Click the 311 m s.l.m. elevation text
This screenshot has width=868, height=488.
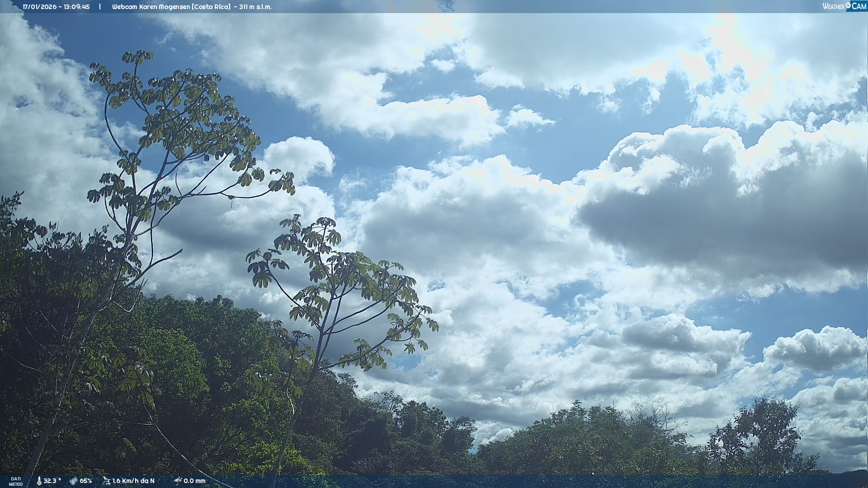255,7
